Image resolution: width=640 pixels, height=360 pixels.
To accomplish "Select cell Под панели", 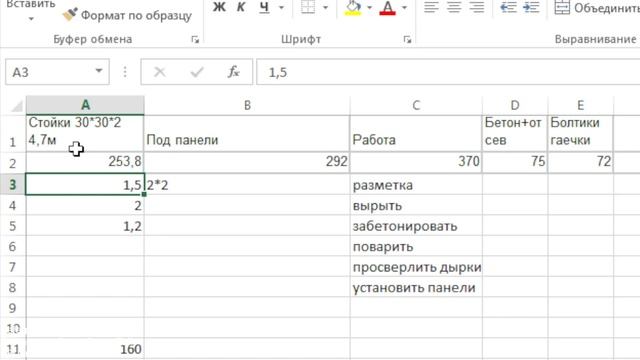I will (247, 134).
